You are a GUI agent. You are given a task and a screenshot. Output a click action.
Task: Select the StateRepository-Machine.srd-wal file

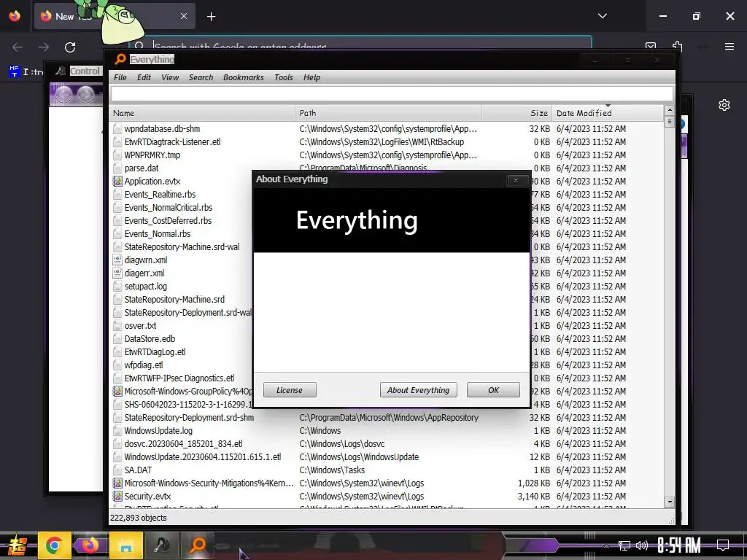182,246
